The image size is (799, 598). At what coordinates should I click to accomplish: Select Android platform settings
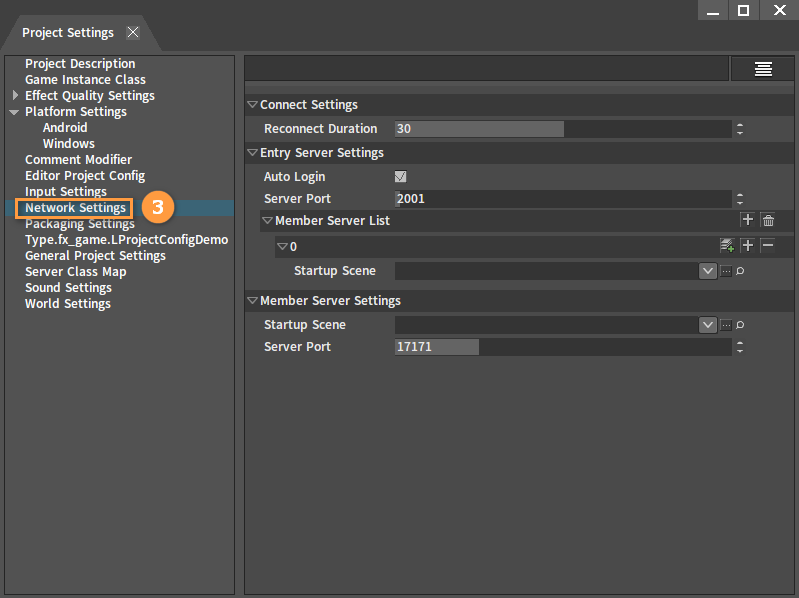tap(65, 127)
